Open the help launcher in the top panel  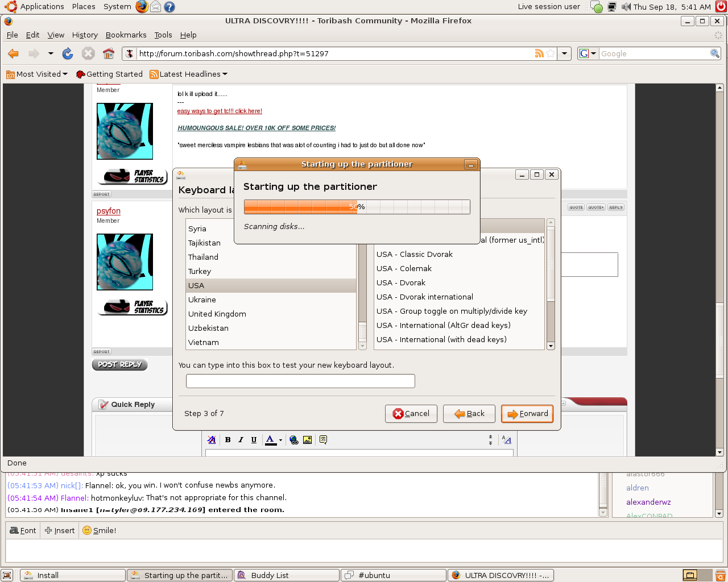169,7
